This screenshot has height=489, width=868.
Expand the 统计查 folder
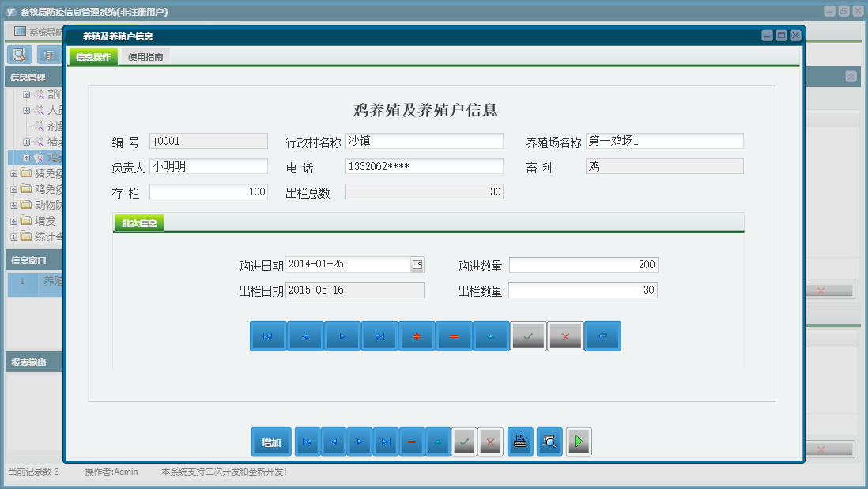(14, 237)
